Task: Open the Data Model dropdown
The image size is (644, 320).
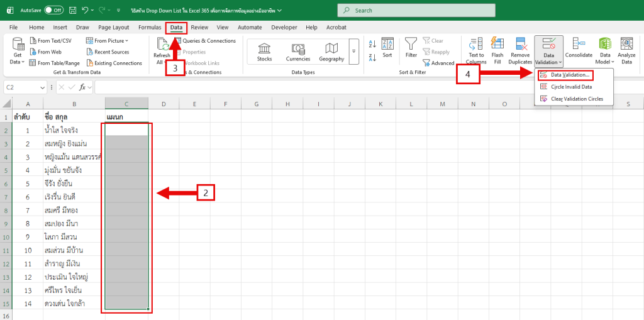Action: point(605,51)
